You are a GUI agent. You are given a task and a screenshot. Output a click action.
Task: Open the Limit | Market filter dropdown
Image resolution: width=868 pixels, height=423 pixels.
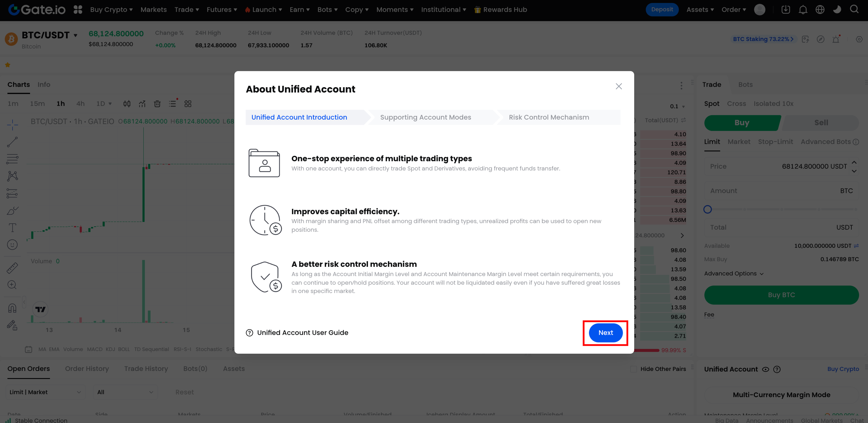pyautogui.click(x=45, y=392)
